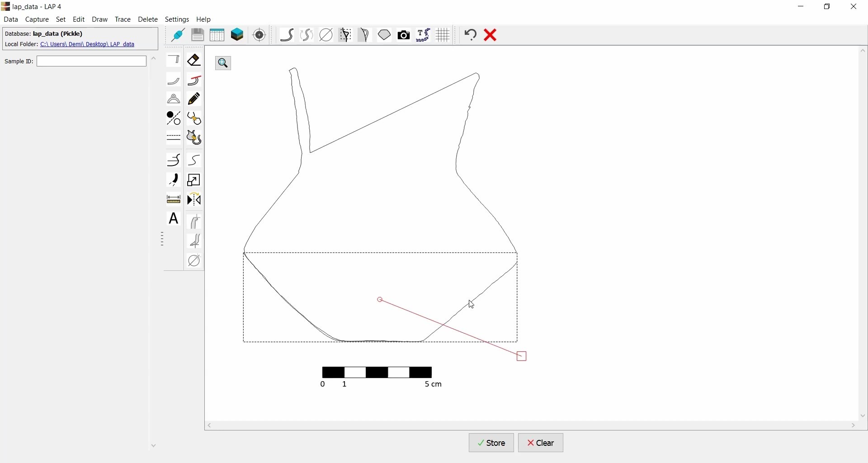Click the camera capture icon

coord(405,35)
